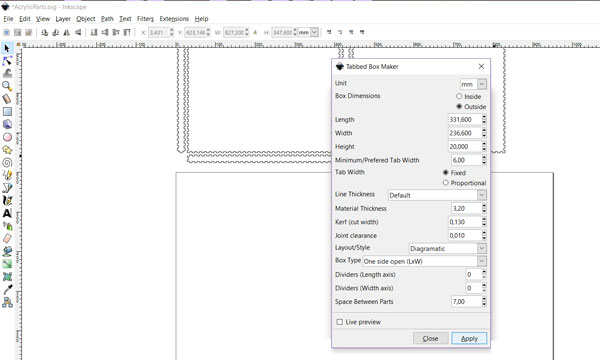
Task: Open the File menu
Action: coord(8,19)
